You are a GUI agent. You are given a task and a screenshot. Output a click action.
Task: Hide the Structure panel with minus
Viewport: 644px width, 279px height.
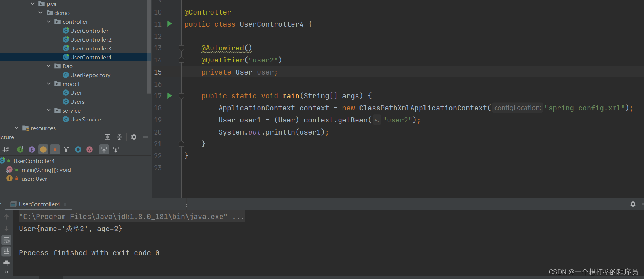146,137
